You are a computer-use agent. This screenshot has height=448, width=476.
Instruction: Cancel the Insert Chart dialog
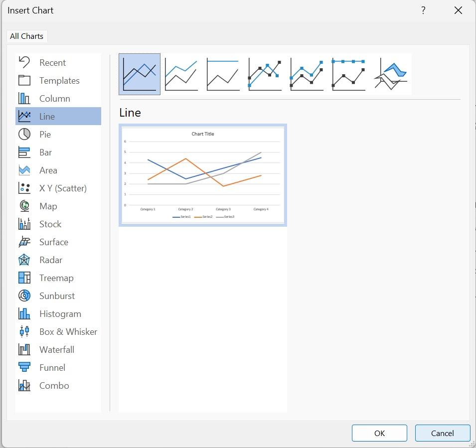coord(442,433)
